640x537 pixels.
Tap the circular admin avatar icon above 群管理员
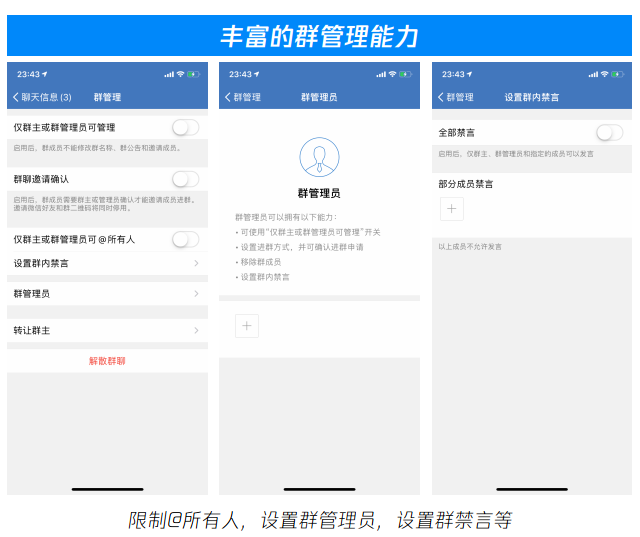point(319,158)
